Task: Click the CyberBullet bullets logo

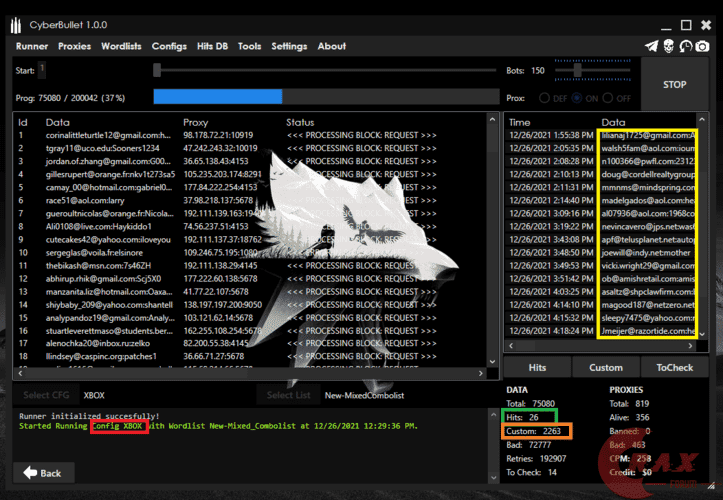Action: pyautogui.click(x=16, y=25)
